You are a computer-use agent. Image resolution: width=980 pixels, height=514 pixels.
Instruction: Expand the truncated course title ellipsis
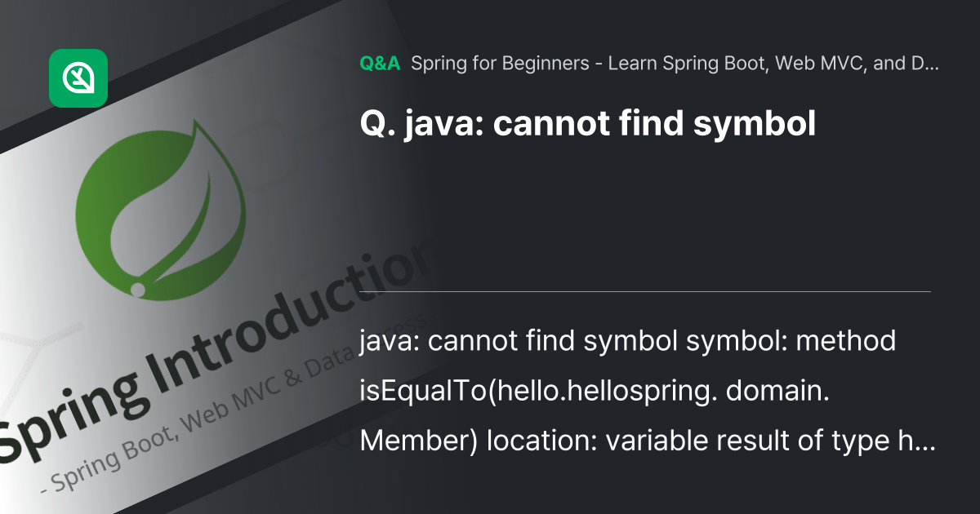point(930,64)
